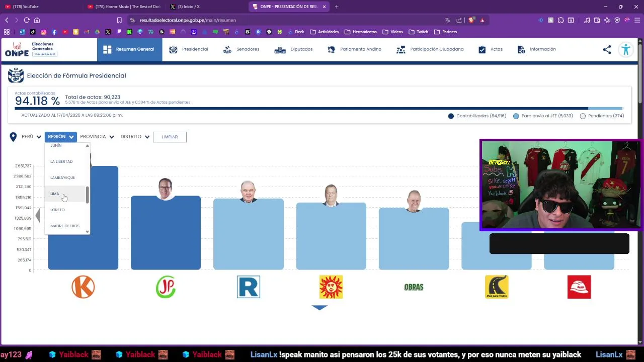Screen dimensions: 644x362
Task: Open the Twitch bookmarks folder
Action: 419,32
